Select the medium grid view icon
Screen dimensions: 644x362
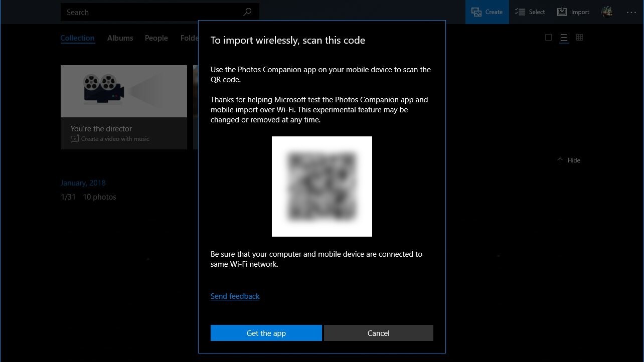point(564,38)
